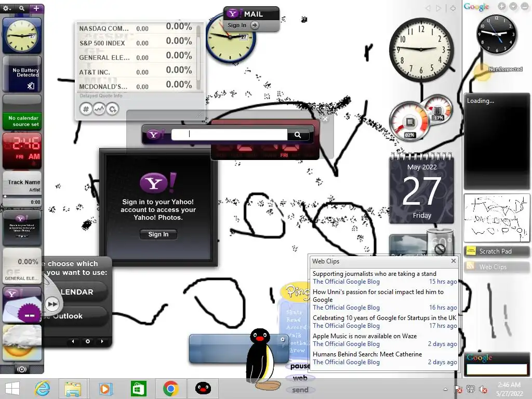This screenshot has width=532, height=399.
Task: Click the fast-forward button on music player
Action: click(52, 304)
